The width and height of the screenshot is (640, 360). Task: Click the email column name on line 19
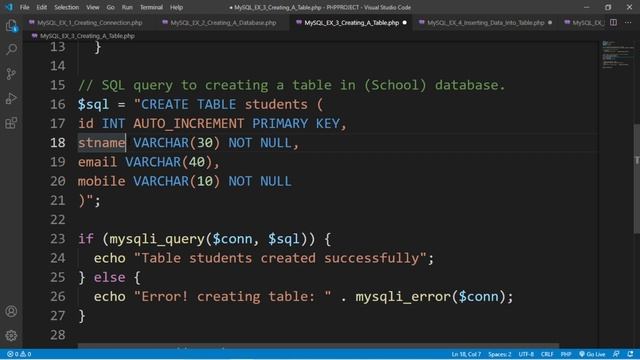pyautogui.click(x=98, y=162)
